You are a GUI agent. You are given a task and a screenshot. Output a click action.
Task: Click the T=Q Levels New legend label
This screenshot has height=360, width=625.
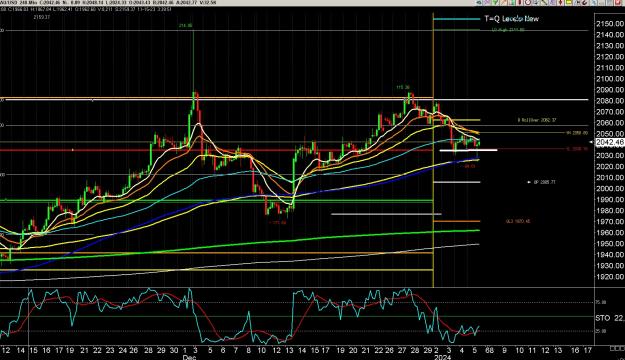click(x=511, y=19)
